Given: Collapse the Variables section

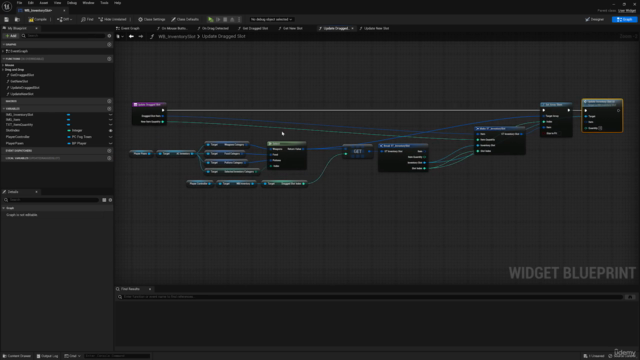Looking at the screenshot, I should 4,109.
